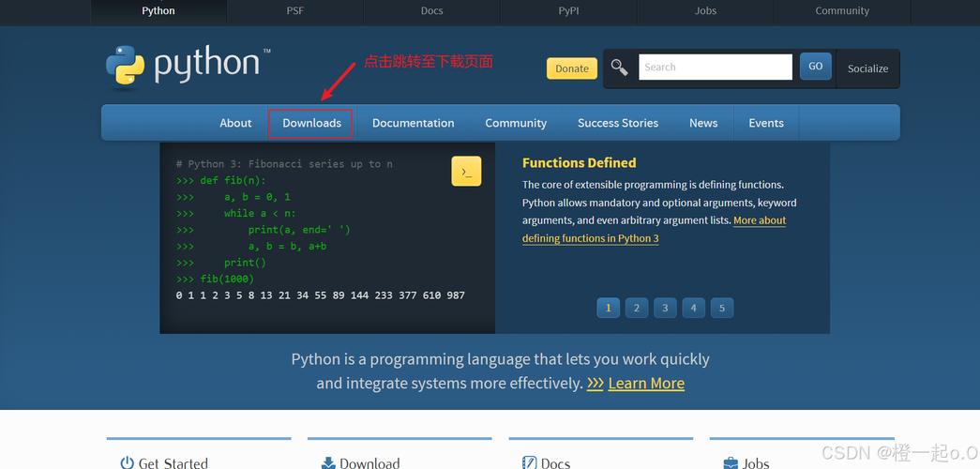Click the Download arrow icon
This screenshot has width=980, height=469.
point(328,462)
